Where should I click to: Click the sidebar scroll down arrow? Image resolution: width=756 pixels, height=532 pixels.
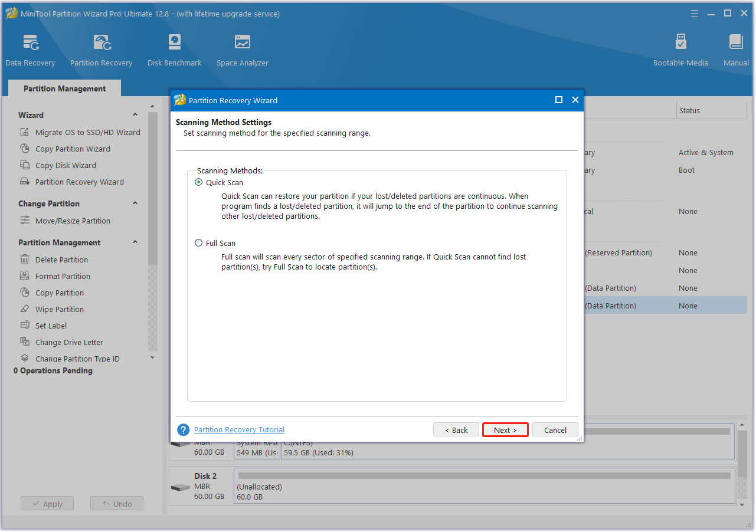(152, 357)
